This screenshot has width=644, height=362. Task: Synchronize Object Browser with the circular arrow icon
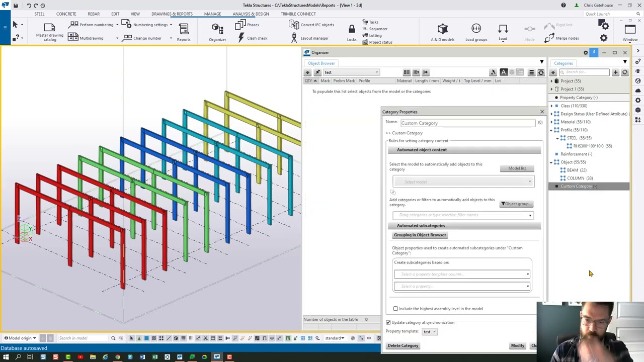[541, 72]
